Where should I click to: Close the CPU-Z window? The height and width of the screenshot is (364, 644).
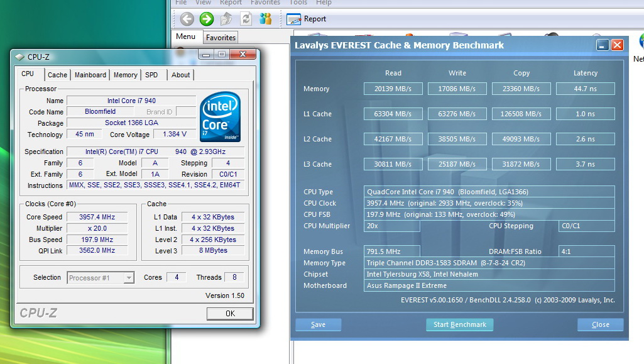243,54
